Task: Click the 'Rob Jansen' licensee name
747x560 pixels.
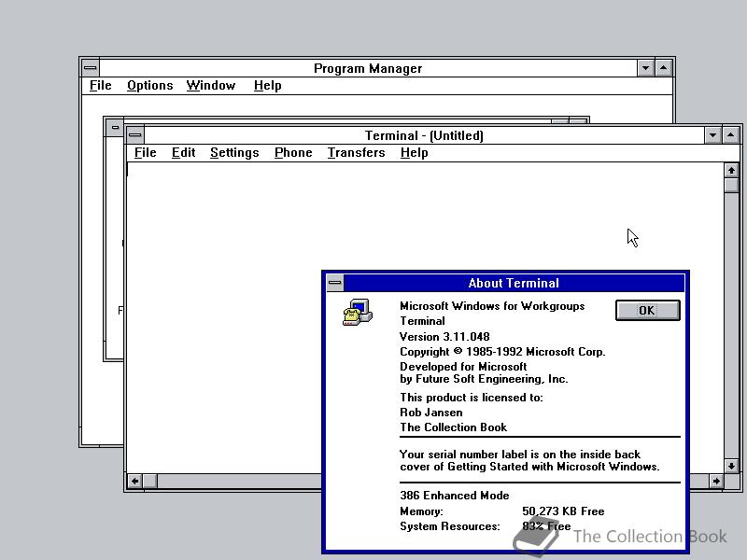Action: pyautogui.click(x=431, y=413)
